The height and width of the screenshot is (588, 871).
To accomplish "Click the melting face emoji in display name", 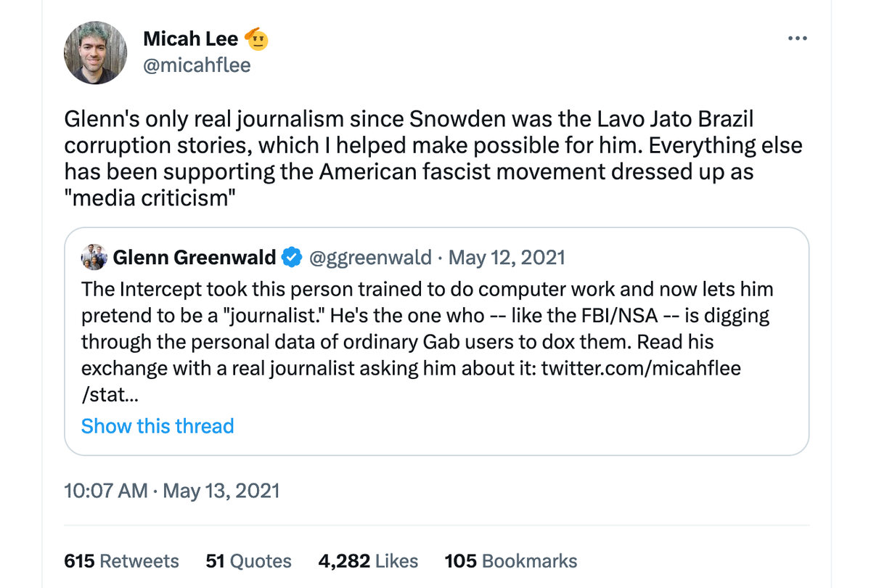I will click(x=259, y=38).
